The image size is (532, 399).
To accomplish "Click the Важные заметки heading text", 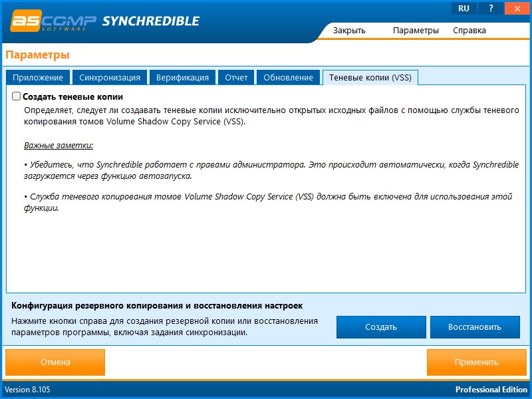I will pyautogui.click(x=59, y=145).
